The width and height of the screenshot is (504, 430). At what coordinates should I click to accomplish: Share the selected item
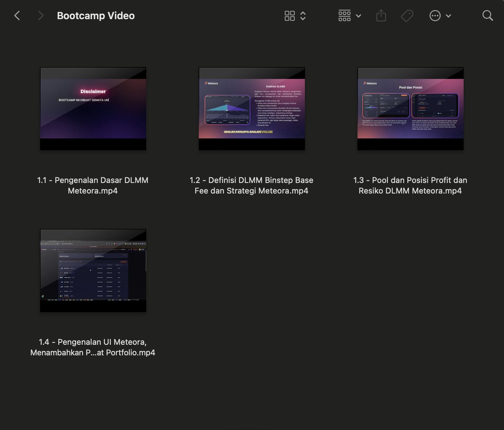point(381,16)
